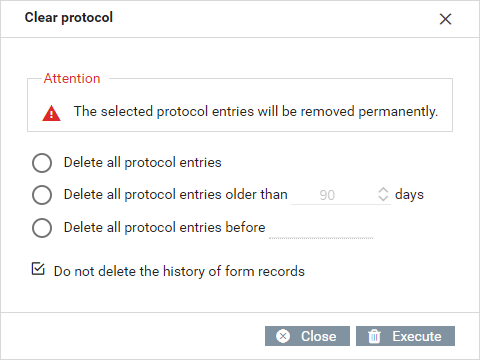Click 'Delete all protocol entries before' label
The image size is (480, 360).
165,228
